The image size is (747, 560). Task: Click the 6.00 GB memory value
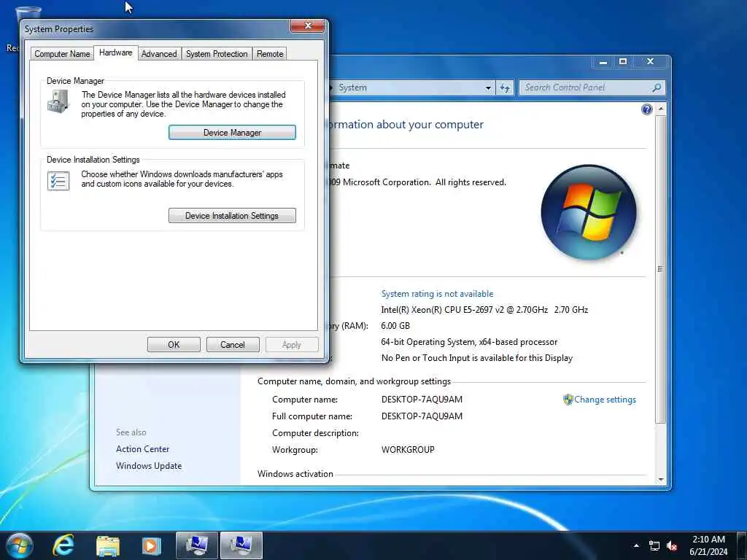(x=395, y=326)
